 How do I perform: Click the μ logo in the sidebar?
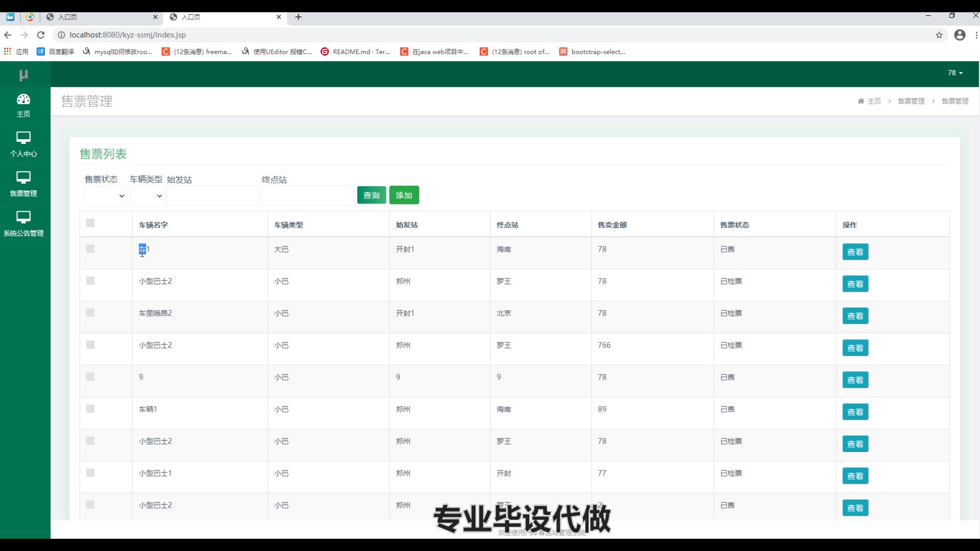(x=23, y=75)
